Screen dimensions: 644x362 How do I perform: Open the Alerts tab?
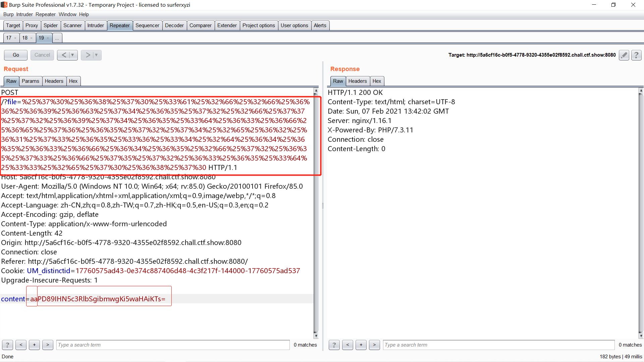pyautogui.click(x=320, y=25)
